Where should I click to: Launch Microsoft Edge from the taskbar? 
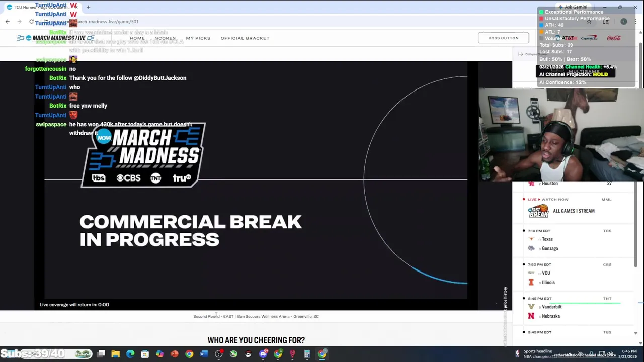pos(130,354)
